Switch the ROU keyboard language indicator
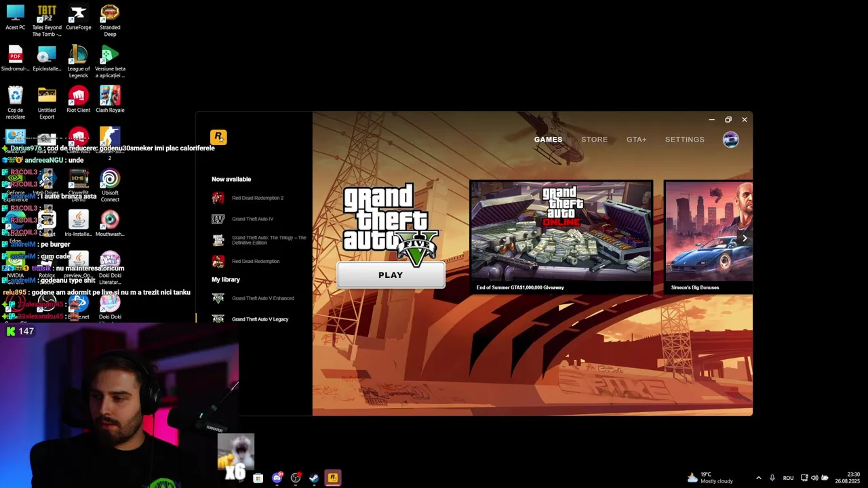 tap(788, 479)
